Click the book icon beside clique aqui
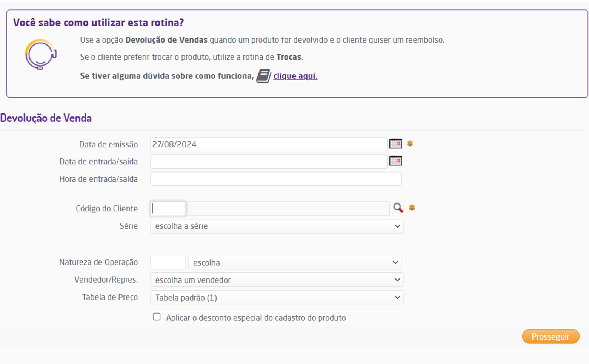Image resolution: width=589 pixels, height=364 pixels. point(263,76)
